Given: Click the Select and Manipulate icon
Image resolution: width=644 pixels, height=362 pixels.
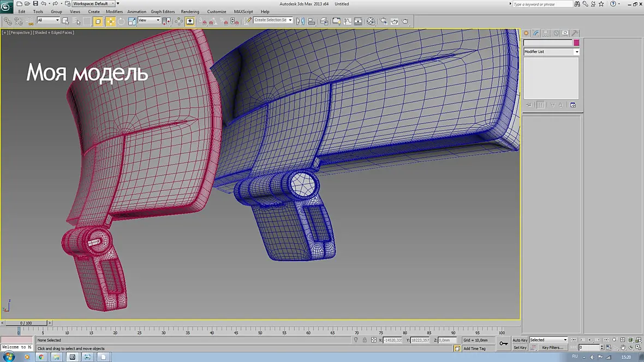Looking at the screenshot, I should coord(178,21).
